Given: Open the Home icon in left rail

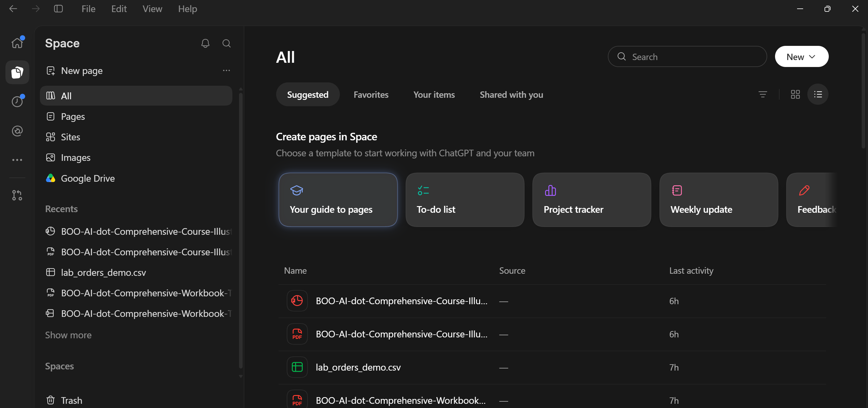Looking at the screenshot, I should (17, 43).
